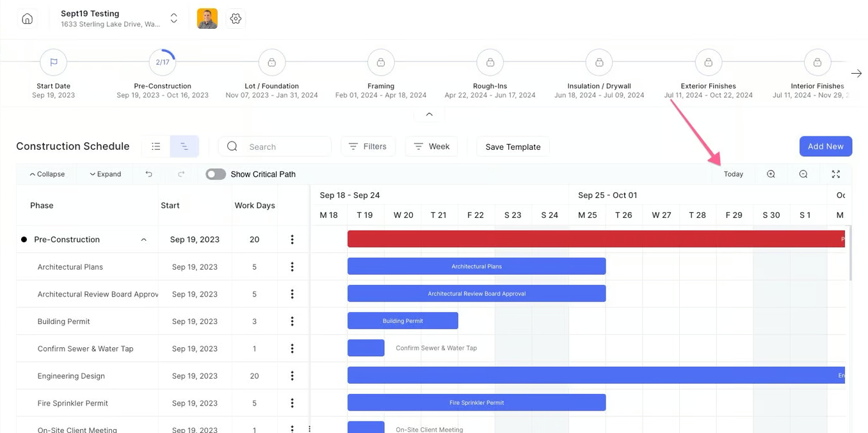
Task: Collapse the Pre-Construction phase row
Action: pyautogui.click(x=144, y=240)
